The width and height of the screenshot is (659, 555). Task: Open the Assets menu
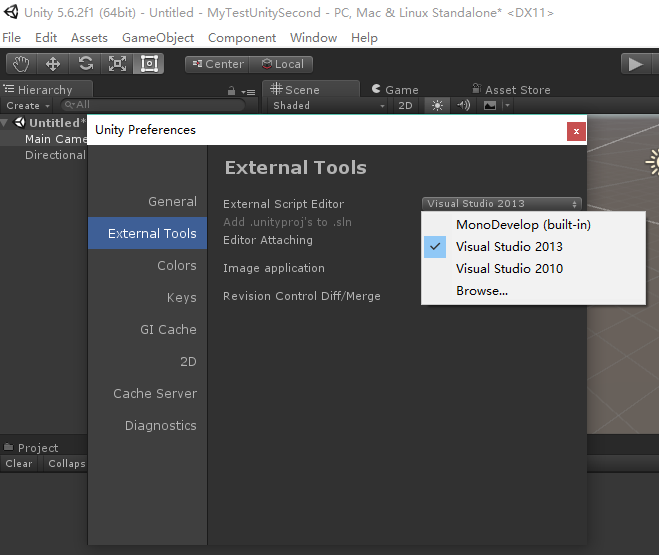(x=89, y=38)
